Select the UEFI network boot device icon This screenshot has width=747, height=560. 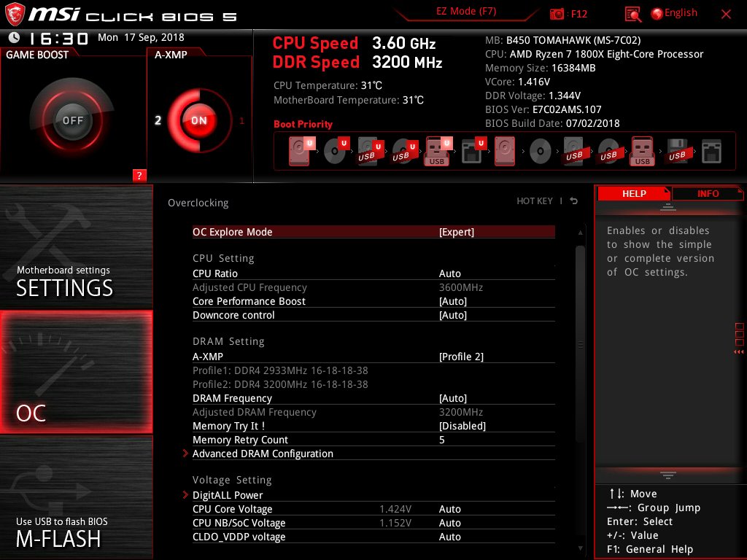[473, 151]
